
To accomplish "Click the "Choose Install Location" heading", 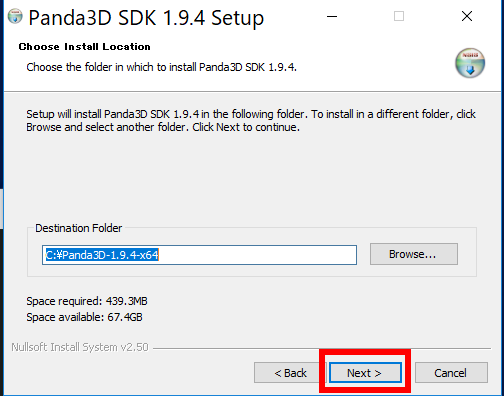I will (x=84, y=47).
